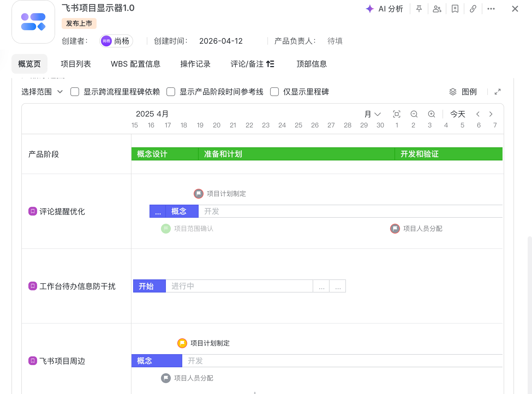
Task: Open the more options ellipsis menu
Action: pos(491,9)
